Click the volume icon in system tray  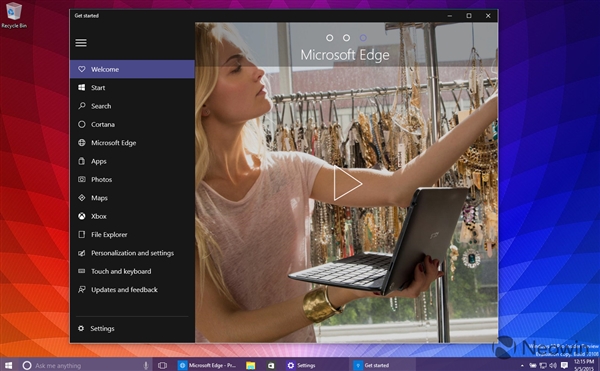(553, 366)
